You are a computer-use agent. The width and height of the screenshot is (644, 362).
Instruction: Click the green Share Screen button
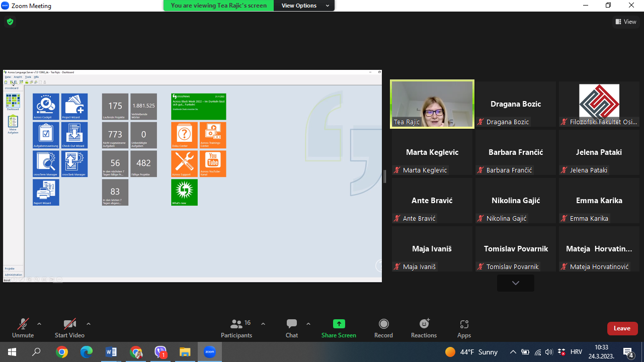tap(339, 328)
